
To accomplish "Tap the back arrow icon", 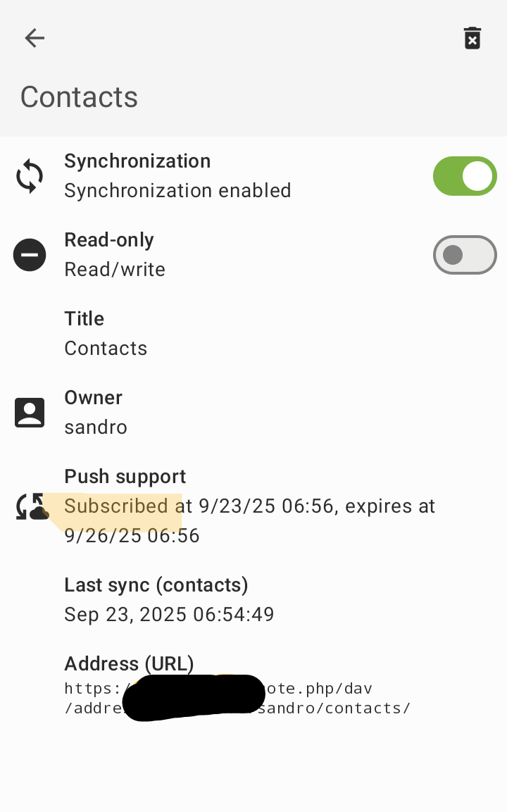I will [x=35, y=38].
